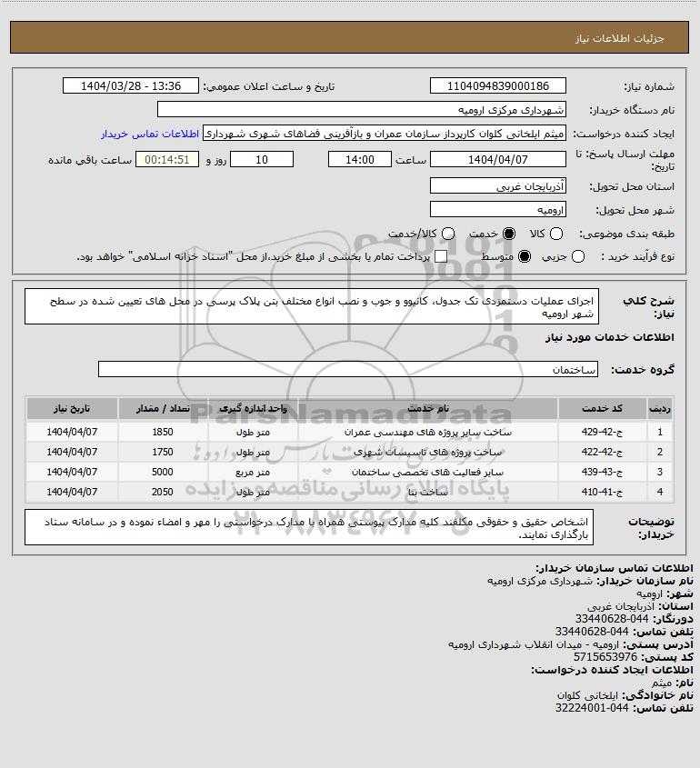
Task: Select service code ج-42-422 cell
Action: (602, 452)
